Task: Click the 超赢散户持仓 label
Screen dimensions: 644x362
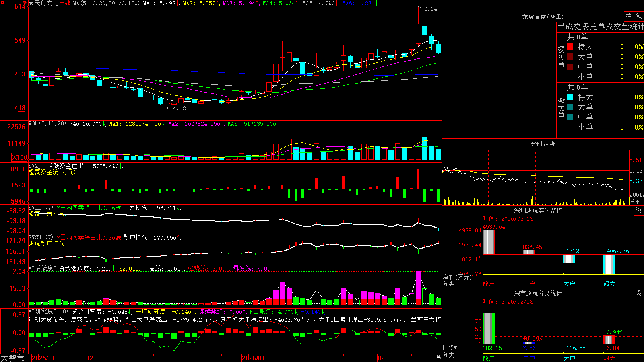Action: (46, 243)
